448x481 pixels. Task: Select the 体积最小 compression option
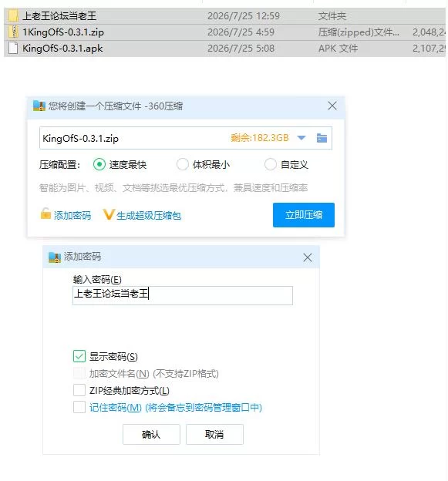click(182, 164)
